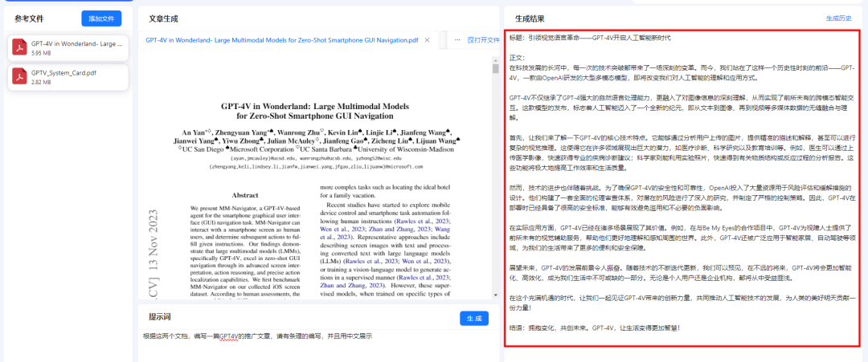Click PDF icon of GPTV_System_Card.pdf
The width and height of the screenshot is (868, 362).
tap(21, 77)
